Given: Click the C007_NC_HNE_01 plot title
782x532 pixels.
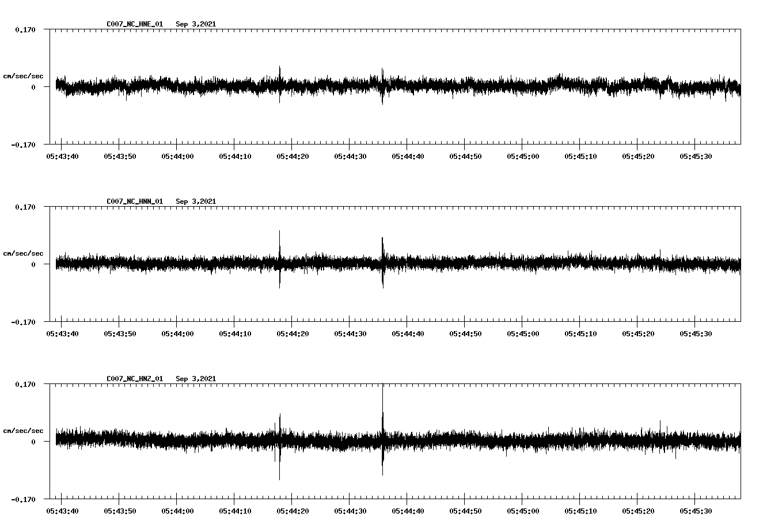Looking at the screenshot, I should (135, 24).
